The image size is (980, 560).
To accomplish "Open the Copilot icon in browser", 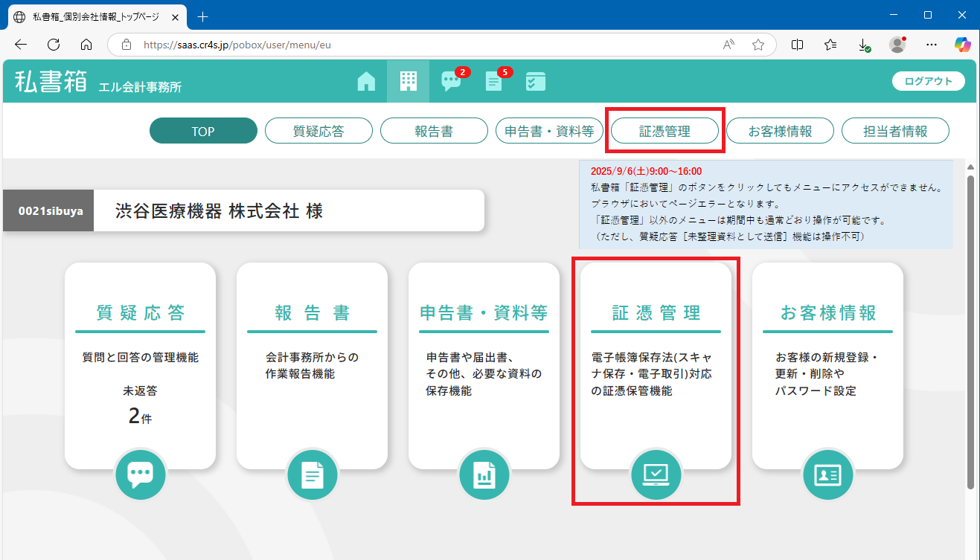I will [964, 45].
